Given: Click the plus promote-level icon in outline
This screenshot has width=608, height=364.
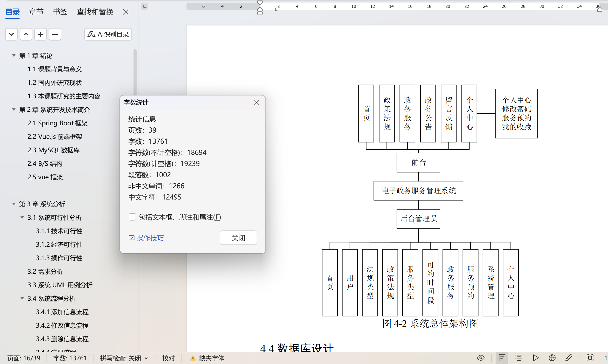Looking at the screenshot, I should (41, 34).
